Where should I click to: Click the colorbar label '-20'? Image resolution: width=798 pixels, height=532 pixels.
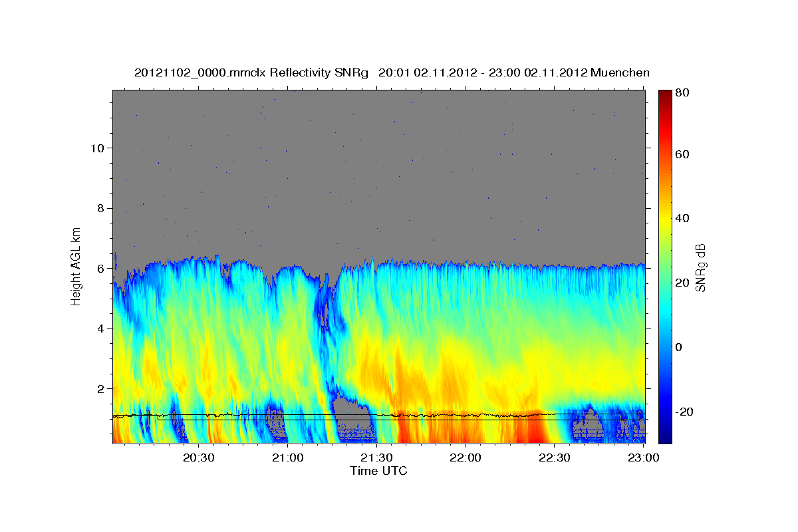tap(684, 412)
